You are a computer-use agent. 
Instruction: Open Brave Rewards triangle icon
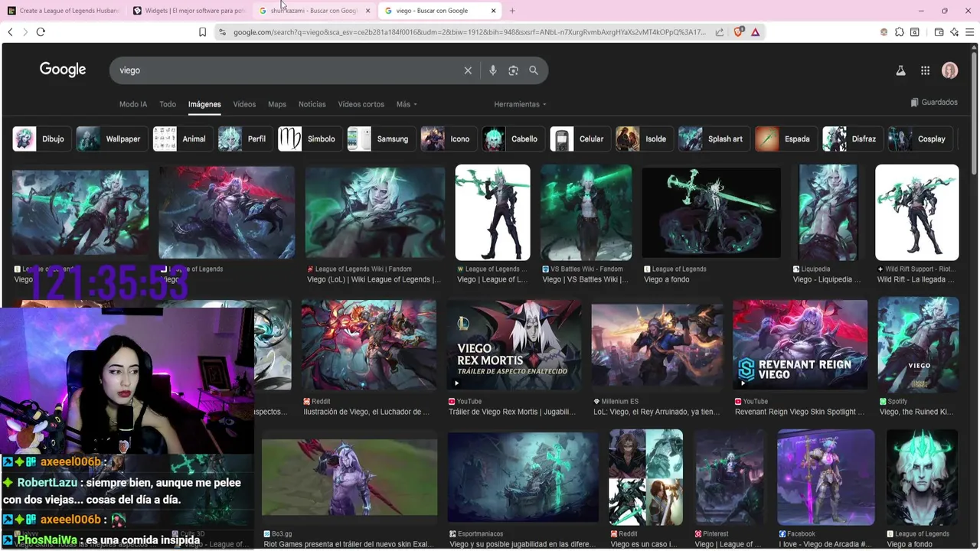pos(756,32)
